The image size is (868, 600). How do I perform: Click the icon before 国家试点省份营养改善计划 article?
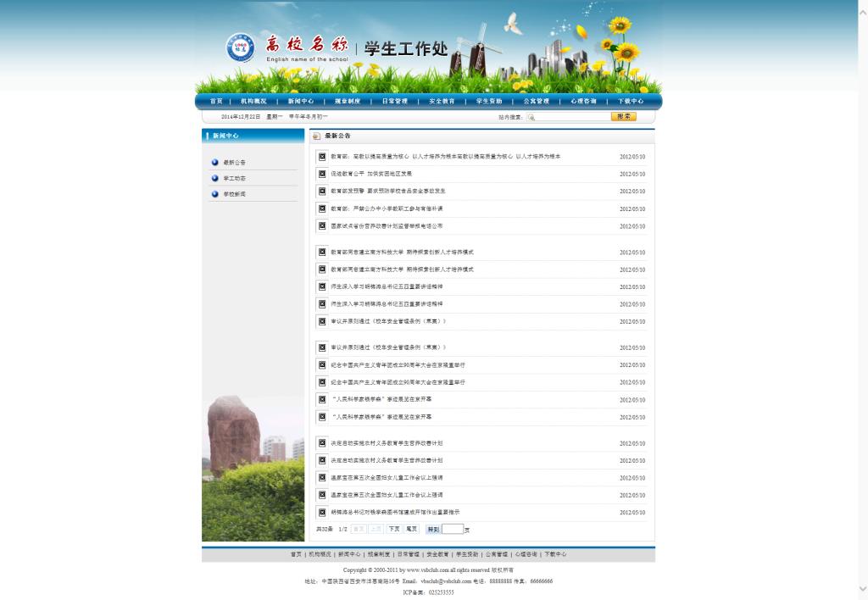tap(322, 226)
